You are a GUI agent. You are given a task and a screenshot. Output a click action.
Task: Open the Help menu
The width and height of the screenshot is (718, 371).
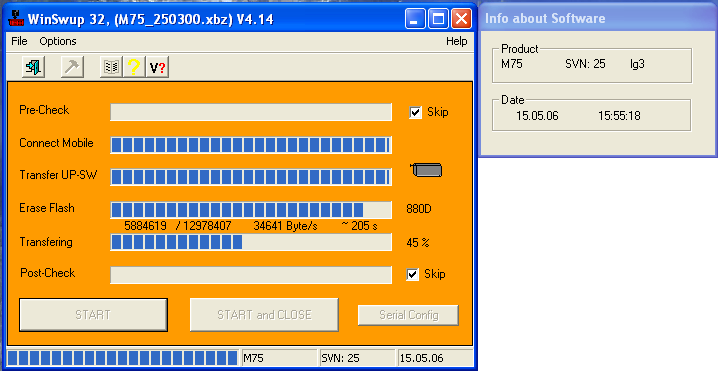tap(457, 41)
